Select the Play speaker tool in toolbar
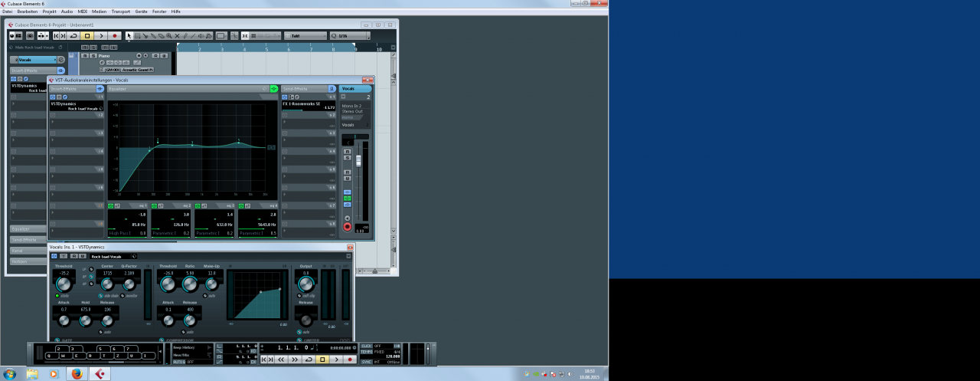The width and height of the screenshot is (980, 381). (x=201, y=36)
